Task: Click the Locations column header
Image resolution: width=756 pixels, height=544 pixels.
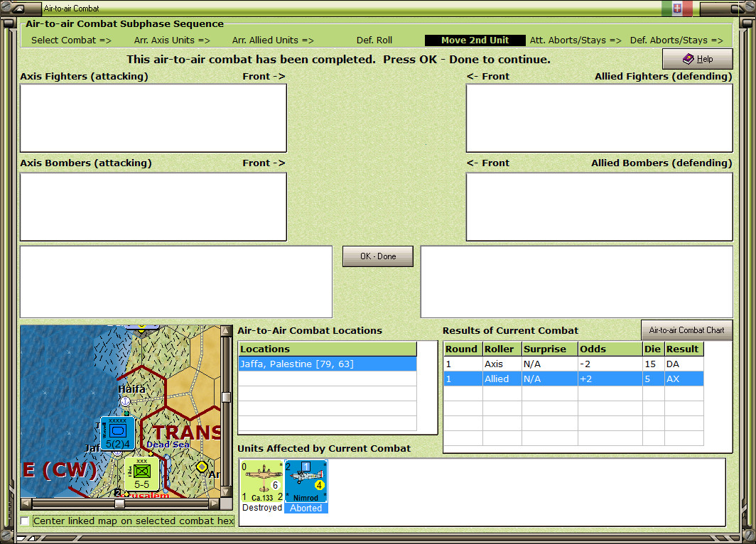Action: tap(328, 349)
